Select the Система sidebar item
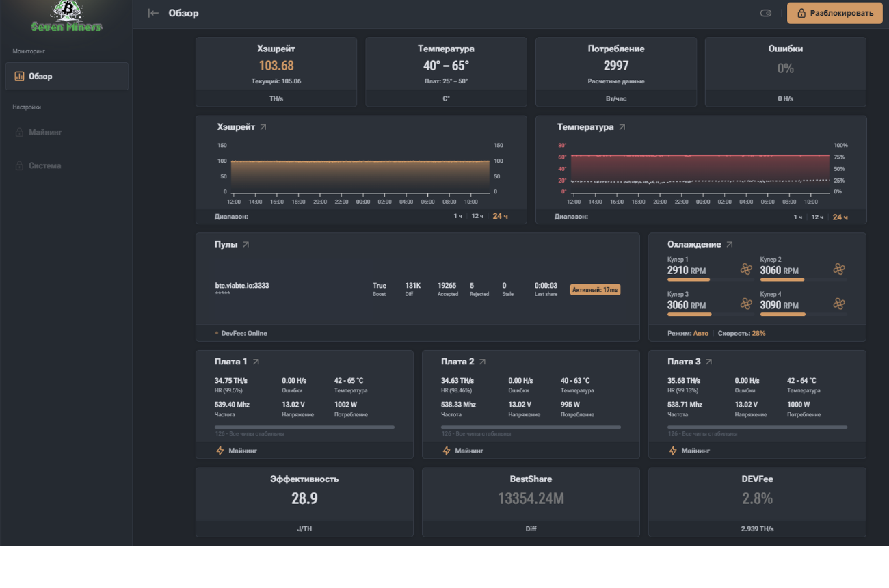Image resolution: width=889 pixels, height=588 pixels. (44, 165)
